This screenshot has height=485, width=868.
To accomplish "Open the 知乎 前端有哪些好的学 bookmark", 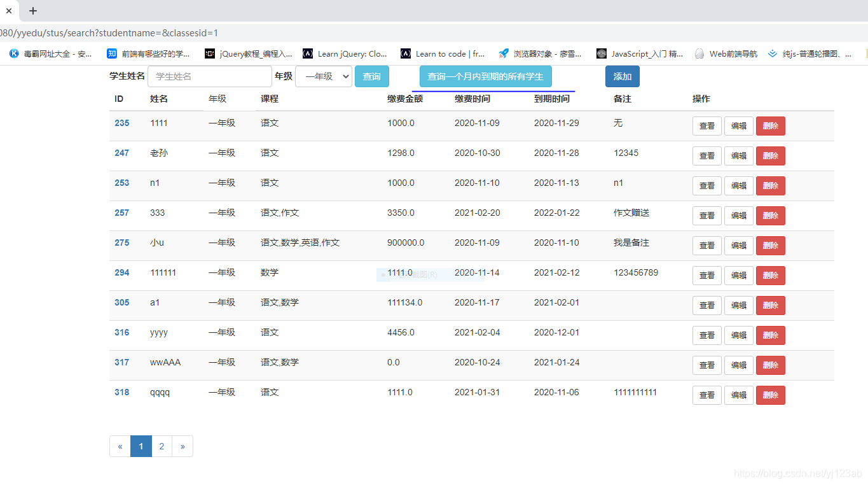I will coord(149,54).
